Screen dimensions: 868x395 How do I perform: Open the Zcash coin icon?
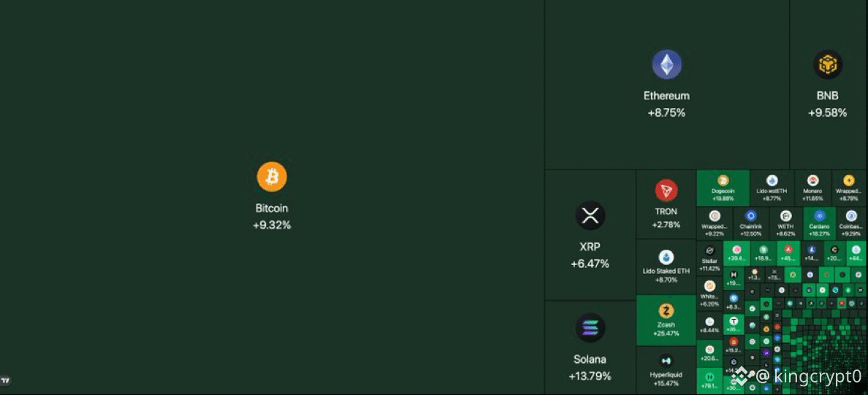pyautogui.click(x=666, y=311)
